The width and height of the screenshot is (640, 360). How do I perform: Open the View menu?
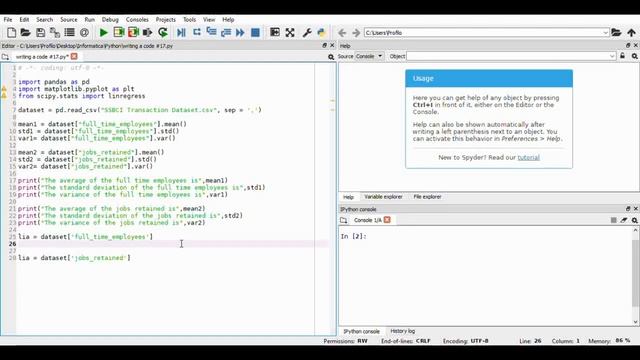(x=209, y=20)
